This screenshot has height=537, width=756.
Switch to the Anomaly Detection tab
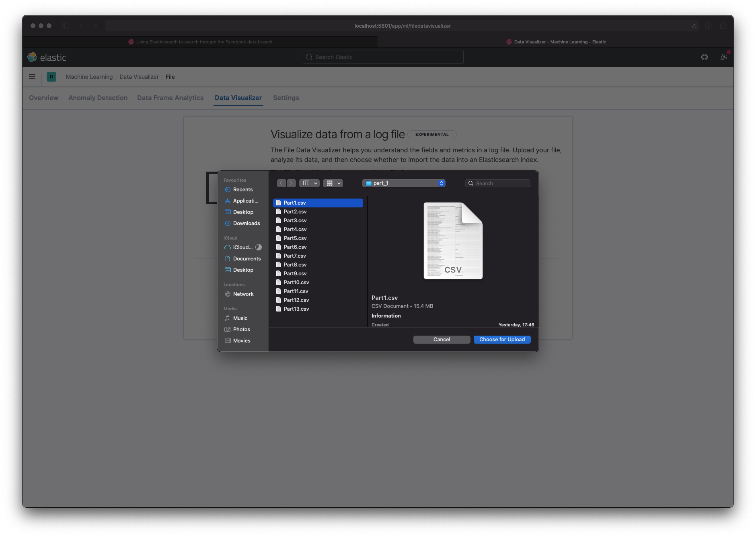click(x=98, y=98)
